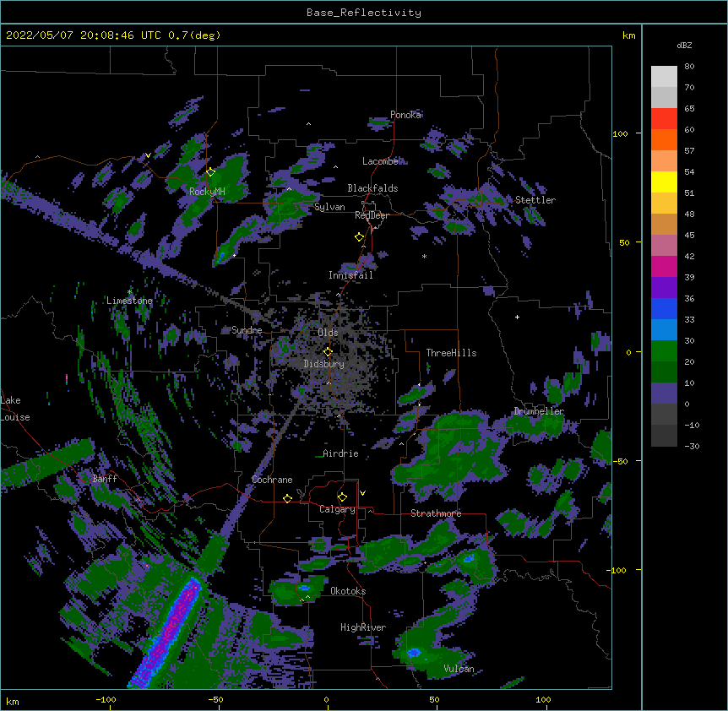This screenshot has width=728, height=711.
Task: Click the Lake Louise label
Action: [x=15, y=409]
